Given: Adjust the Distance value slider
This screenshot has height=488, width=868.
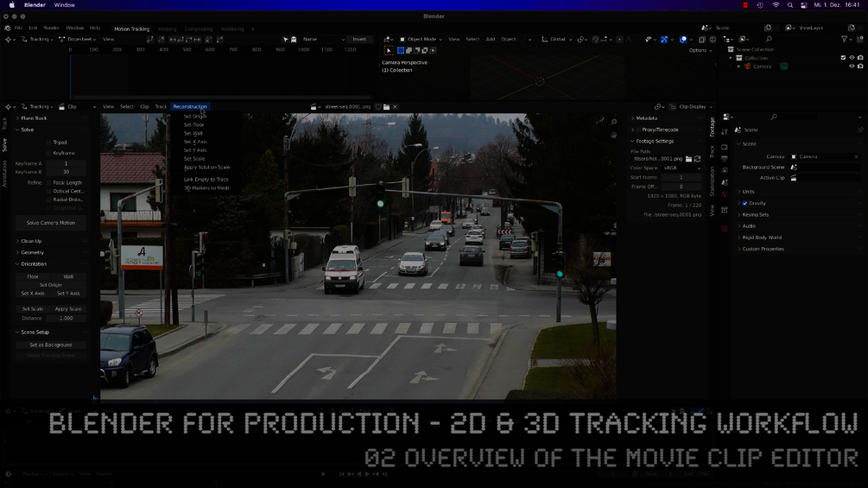Looking at the screenshot, I should (x=66, y=318).
